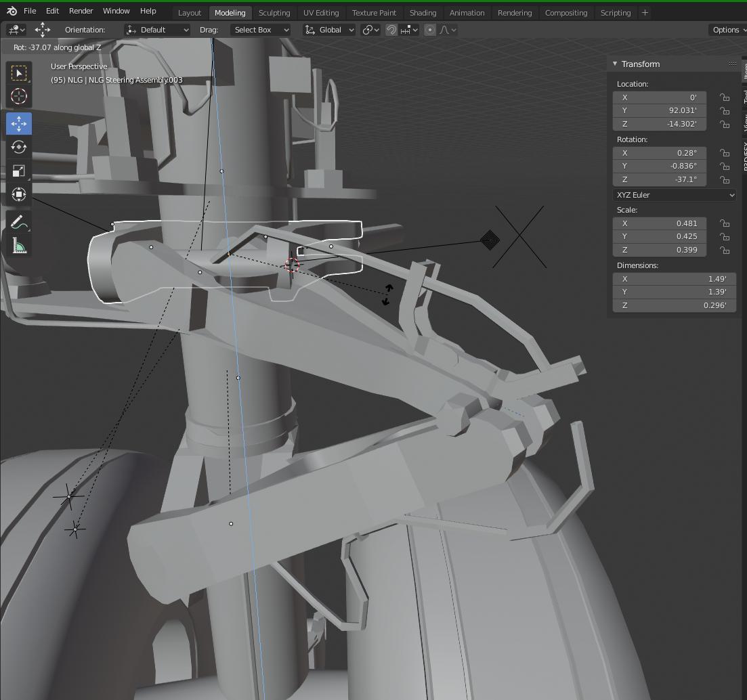
Task: Click the Scale Y 0.425 field
Action: pyautogui.click(x=660, y=237)
